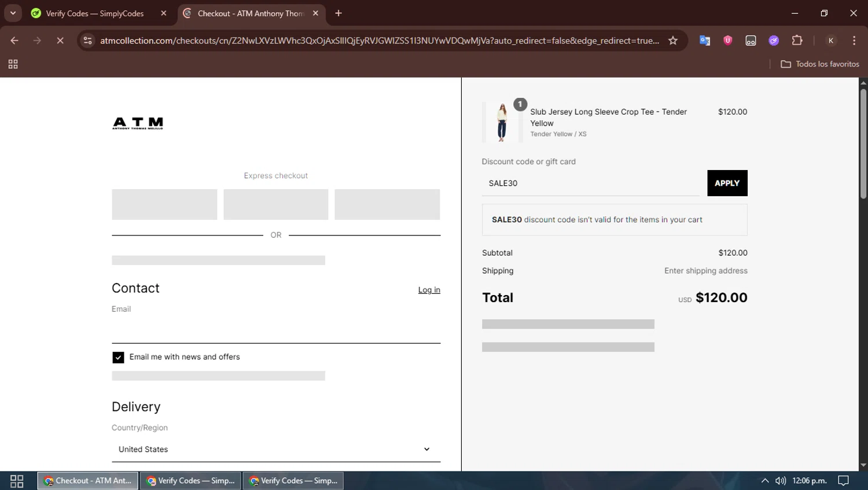Open the Country/Region United States dropdown
The width and height of the screenshot is (868, 490).
[276, 449]
